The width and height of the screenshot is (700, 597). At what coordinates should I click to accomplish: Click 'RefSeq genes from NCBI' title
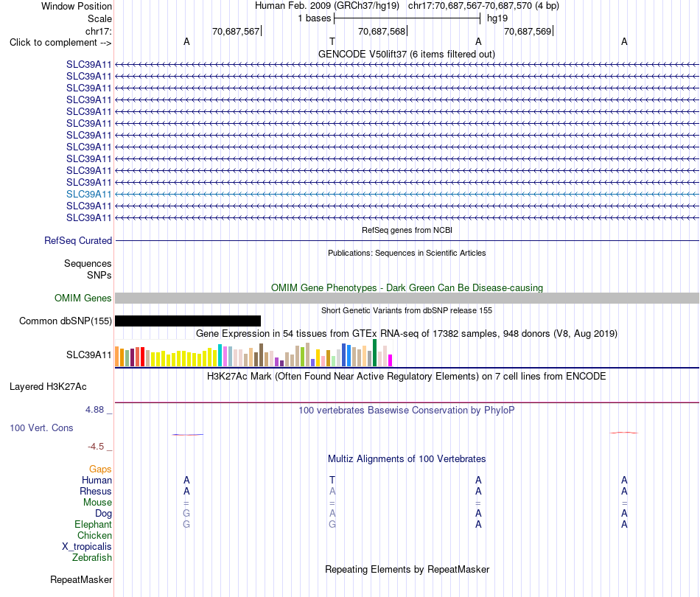tap(407, 230)
